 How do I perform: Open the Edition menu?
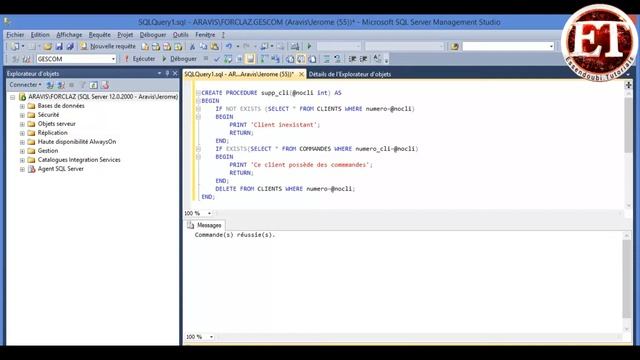point(40,35)
